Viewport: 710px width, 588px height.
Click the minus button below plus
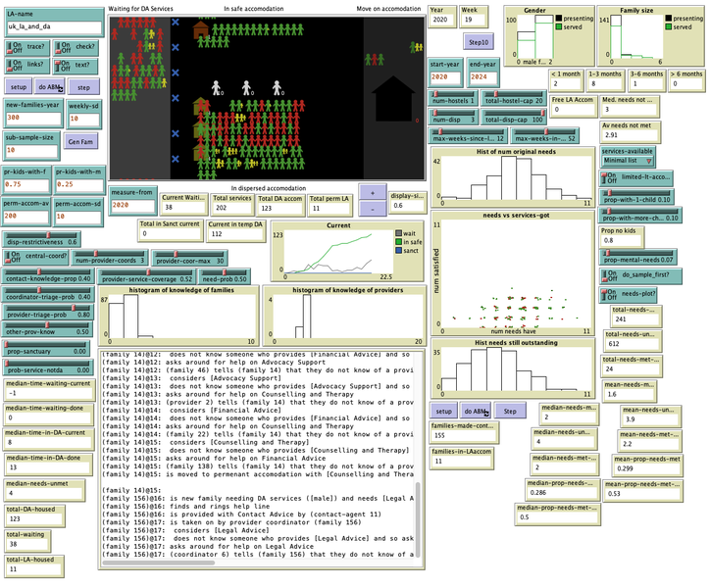[373, 210]
